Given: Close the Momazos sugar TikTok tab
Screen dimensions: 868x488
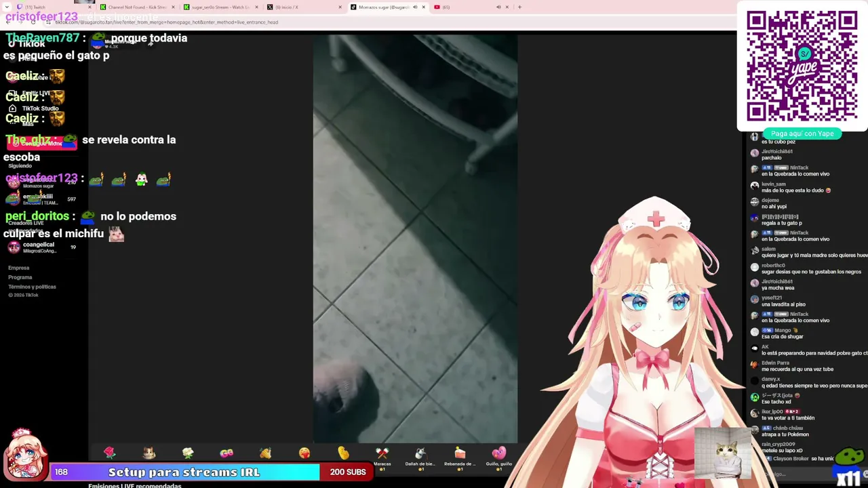Looking at the screenshot, I should tap(424, 7).
